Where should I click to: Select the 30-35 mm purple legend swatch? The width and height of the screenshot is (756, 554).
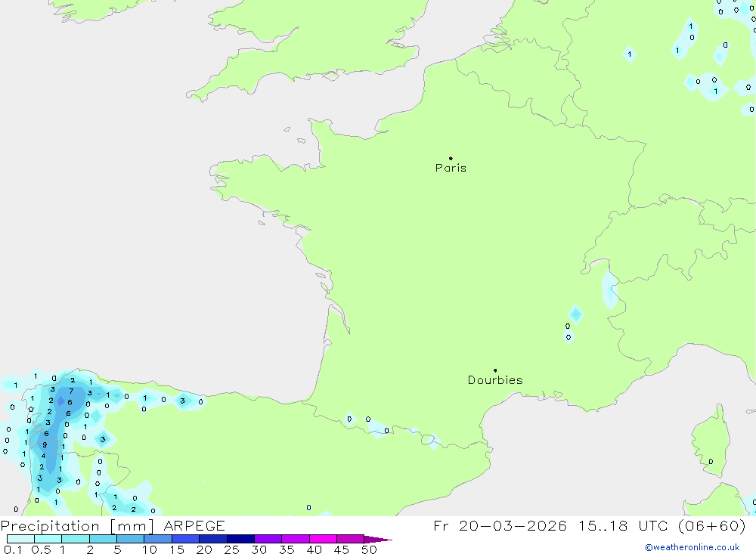point(268,539)
